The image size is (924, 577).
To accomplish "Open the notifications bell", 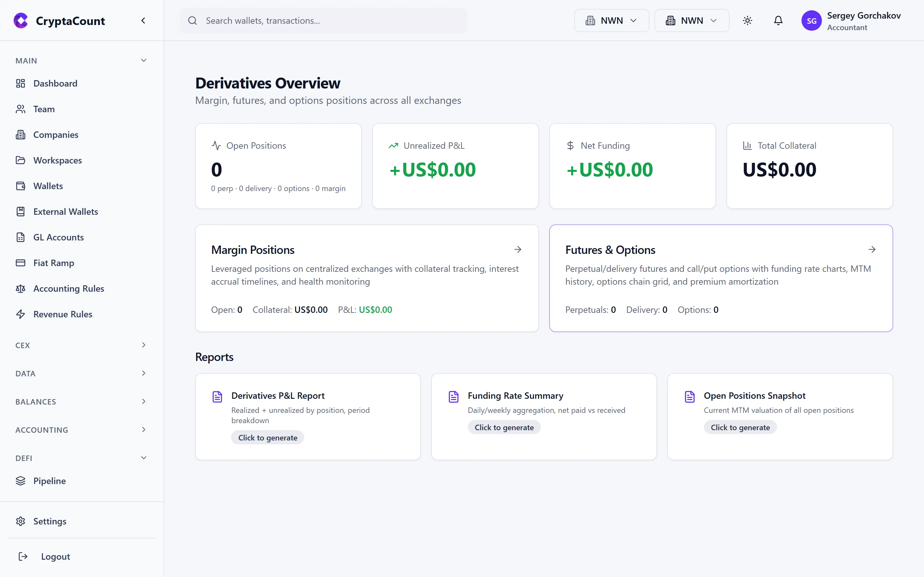I will point(778,21).
